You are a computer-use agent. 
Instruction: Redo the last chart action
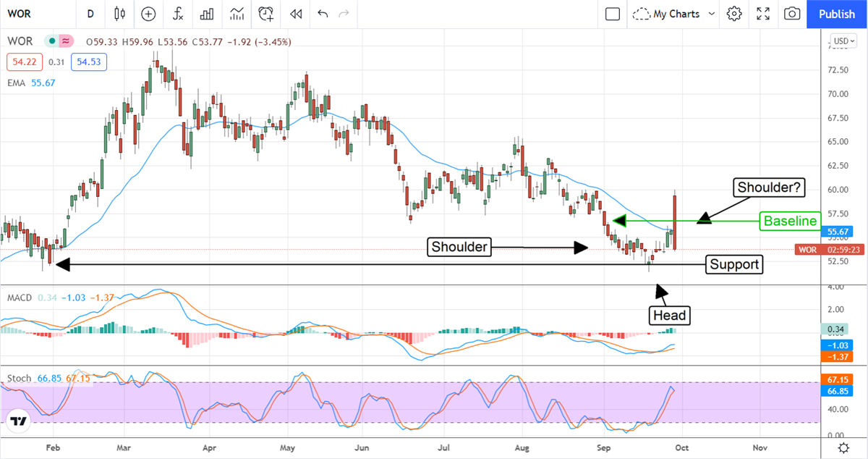click(x=344, y=13)
